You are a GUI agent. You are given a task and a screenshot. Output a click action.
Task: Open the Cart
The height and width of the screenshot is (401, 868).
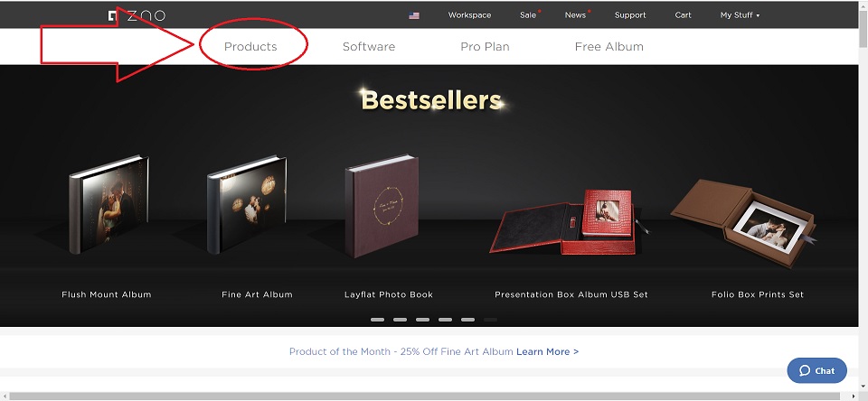(x=684, y=15)
